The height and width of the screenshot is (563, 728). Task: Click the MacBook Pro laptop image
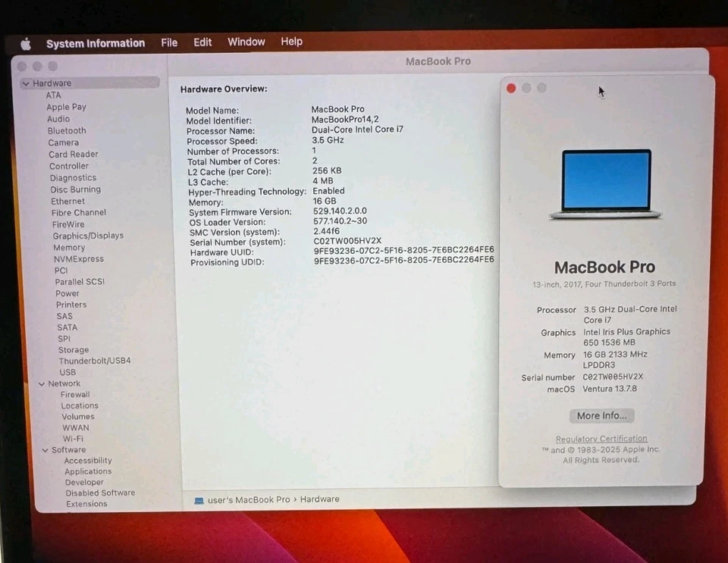point(606,184)
